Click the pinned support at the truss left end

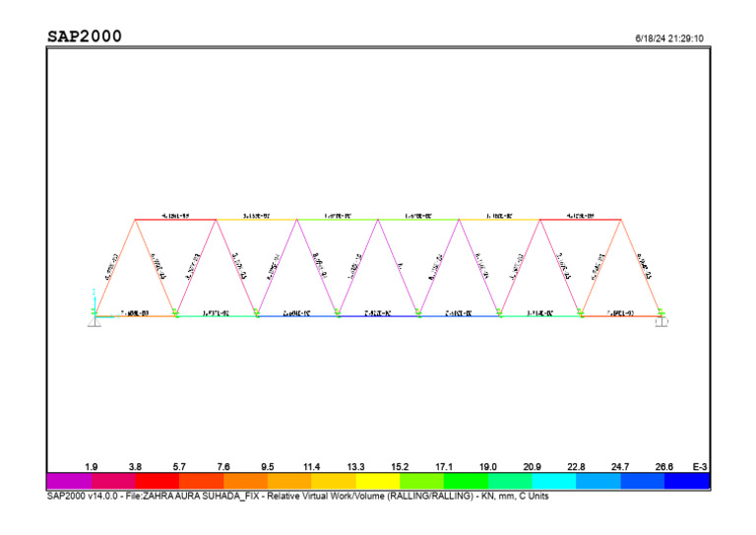(x=94, y=322)
